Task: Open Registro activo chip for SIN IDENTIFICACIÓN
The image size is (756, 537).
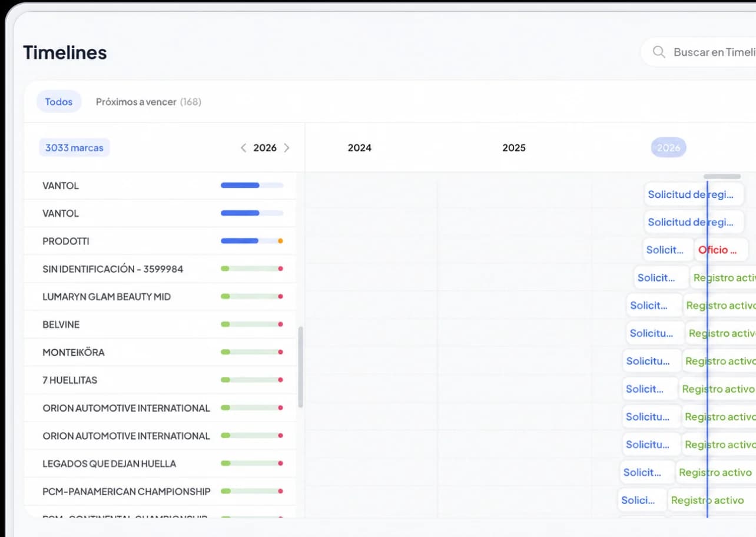Action: (724, 277)
